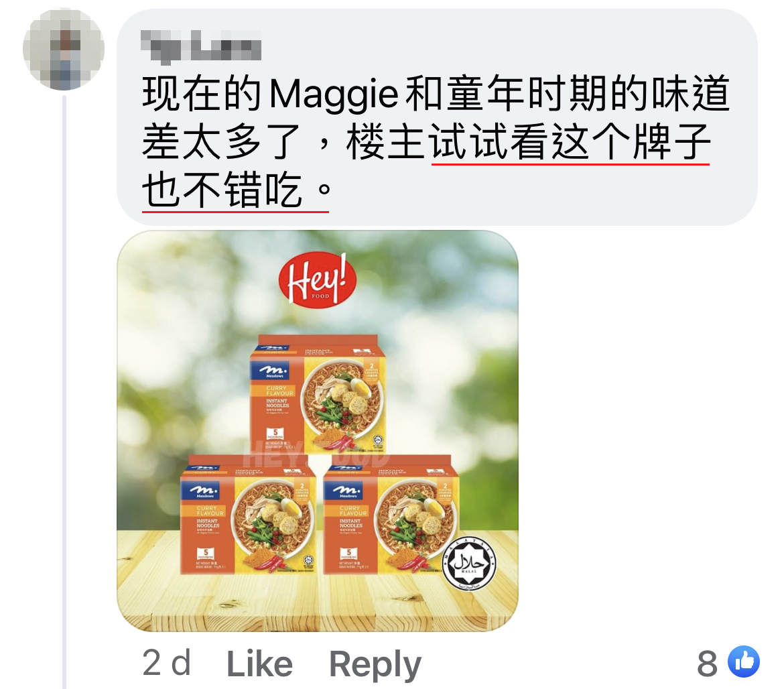The image size is (784, 689).
Task: Open the commenter's blurred profile picture
Action: click(x=64, y=49)
